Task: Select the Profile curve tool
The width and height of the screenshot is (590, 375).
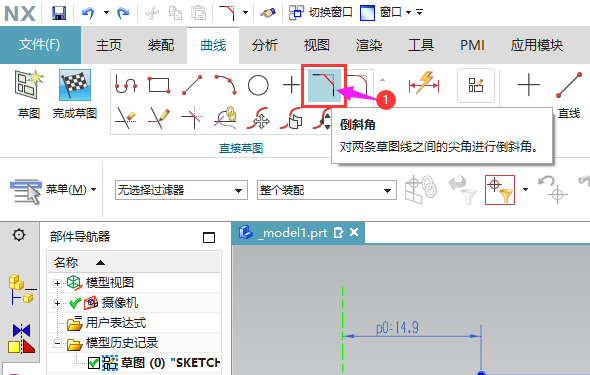Action: click(126, 85)
